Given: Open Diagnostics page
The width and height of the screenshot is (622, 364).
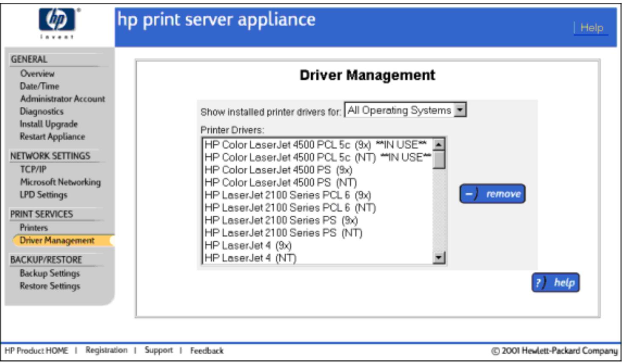Looking at the screenshot, I should click(x=42, y=111).
